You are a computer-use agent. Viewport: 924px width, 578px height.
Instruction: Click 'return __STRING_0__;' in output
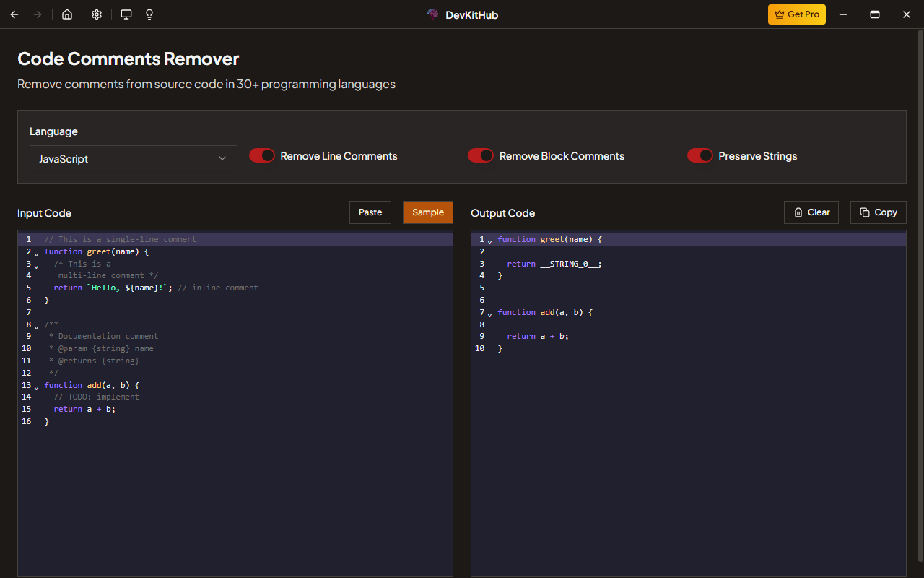point(554,264)
